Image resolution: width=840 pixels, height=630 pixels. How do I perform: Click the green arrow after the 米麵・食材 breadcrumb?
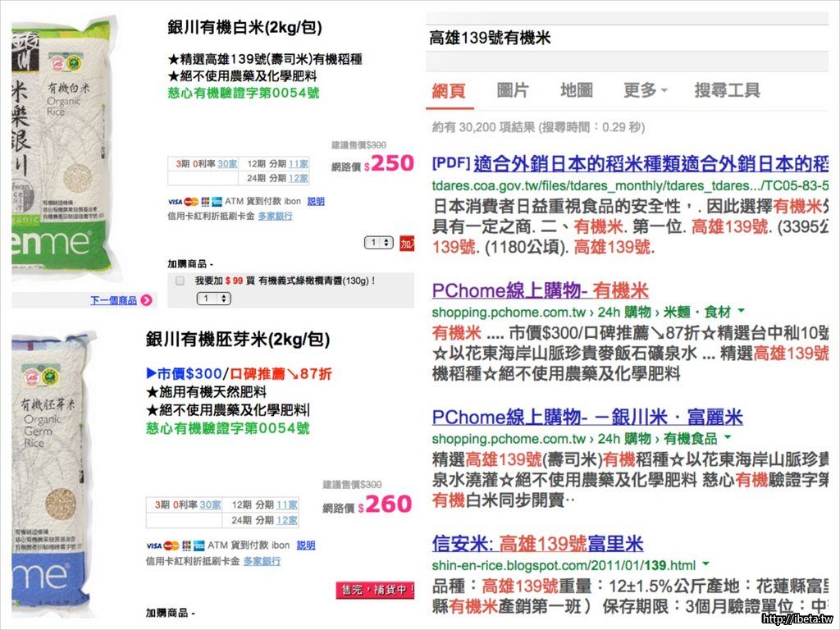(741, 312)
